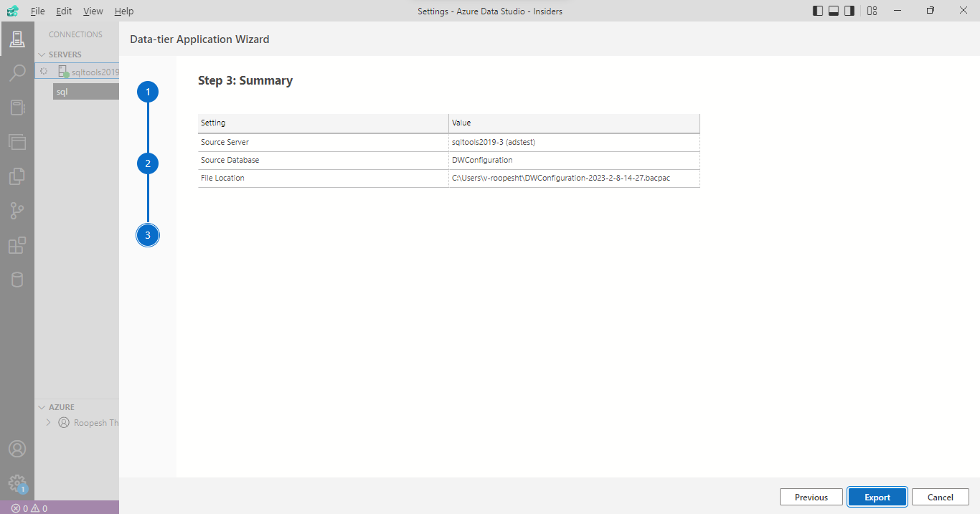The height and width of the screenshot is (514, 980).
Task: Open the Connections view in the activity bar
Action: 17,39
